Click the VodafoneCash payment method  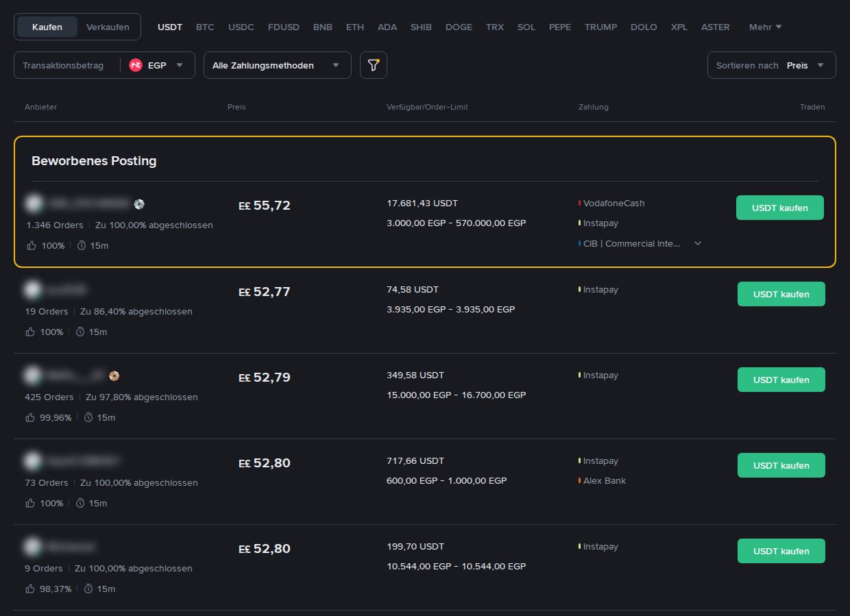point(614,203)
